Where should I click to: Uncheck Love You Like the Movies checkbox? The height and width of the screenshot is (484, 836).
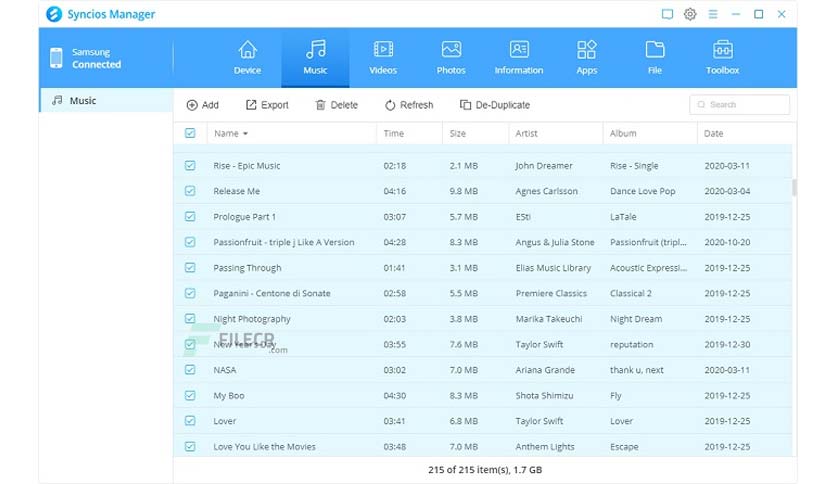190,446
